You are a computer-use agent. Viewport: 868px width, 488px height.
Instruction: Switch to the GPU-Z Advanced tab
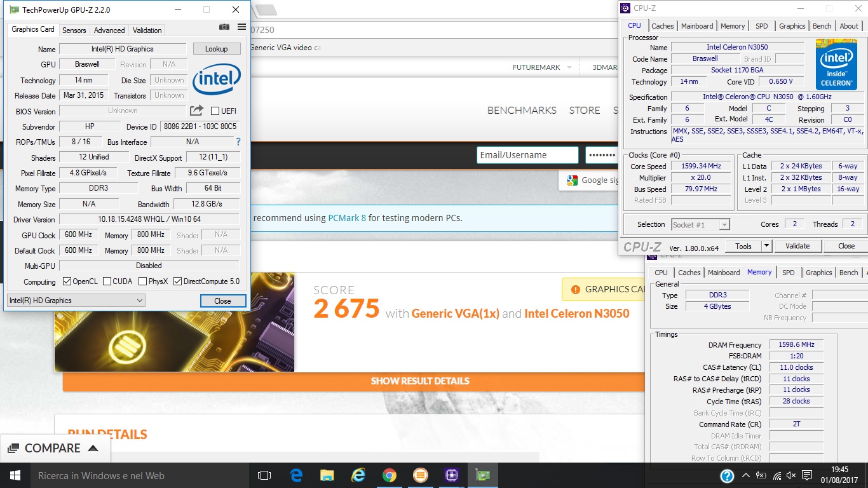[x=109, y=30]
